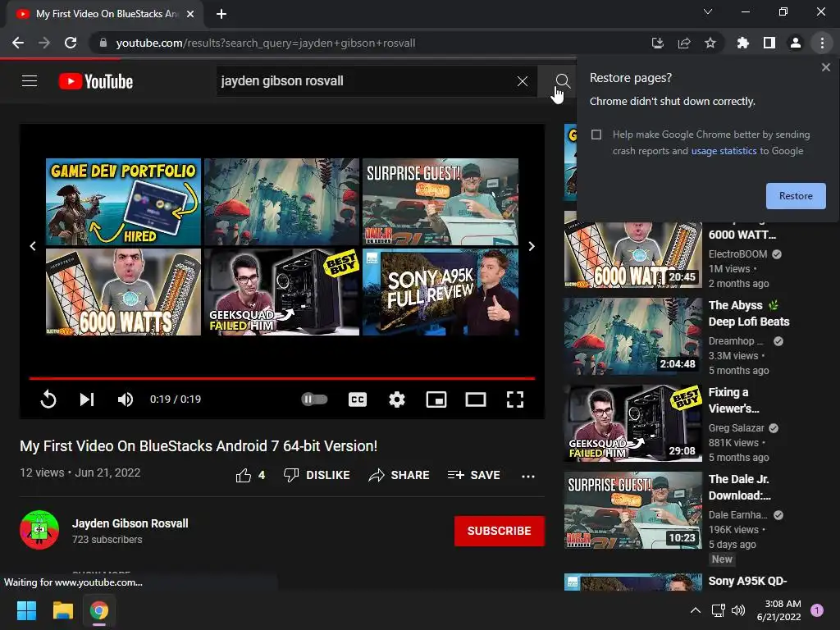
Task: Click the Chrome taskbar icon
Action: (x=99, y=610)
